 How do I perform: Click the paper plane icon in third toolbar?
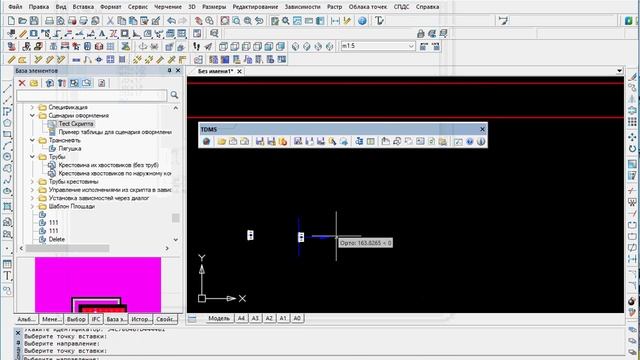point(208,47)
